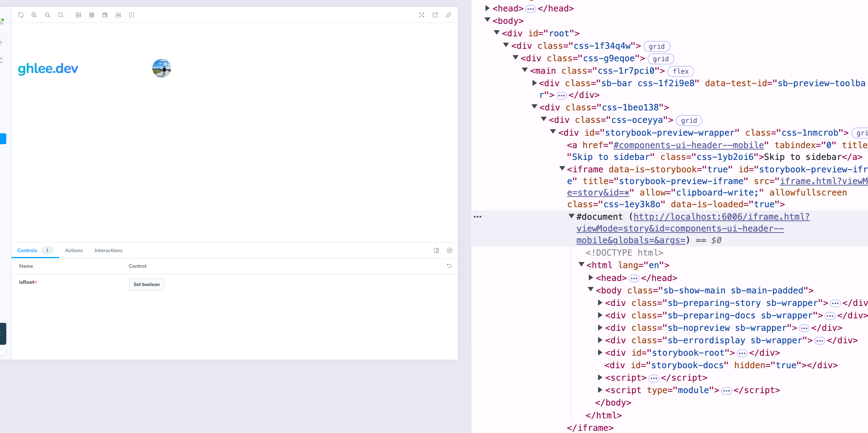Zoom in the story preview
The height and width of the screenshot is (433, 868).
pos(34,15)
